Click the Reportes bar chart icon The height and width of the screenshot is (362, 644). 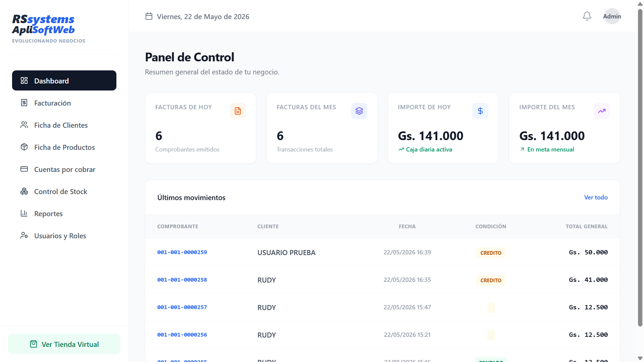[24, 213]
